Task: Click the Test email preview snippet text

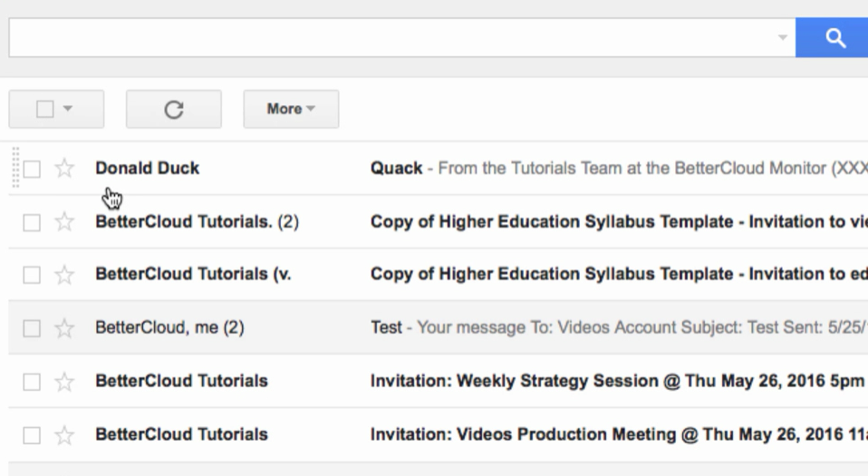Action: [642, 327]
